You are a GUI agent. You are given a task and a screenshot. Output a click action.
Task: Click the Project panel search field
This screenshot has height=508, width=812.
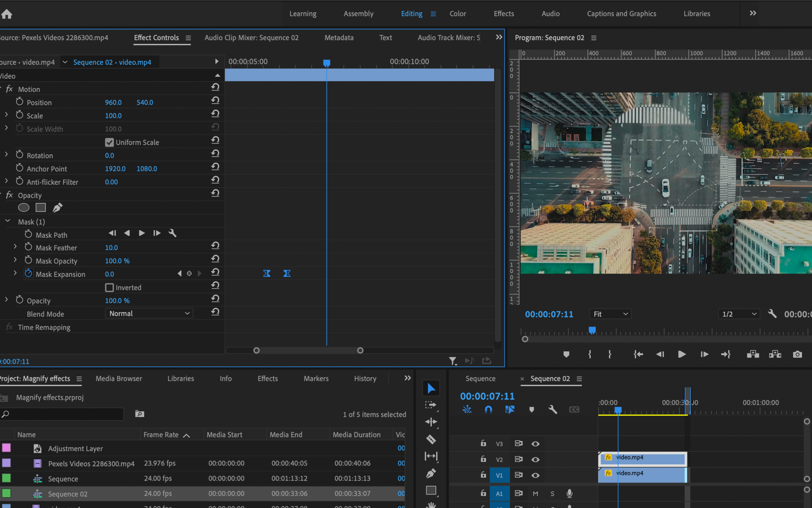pyautogui.click(x=62, y=414)
